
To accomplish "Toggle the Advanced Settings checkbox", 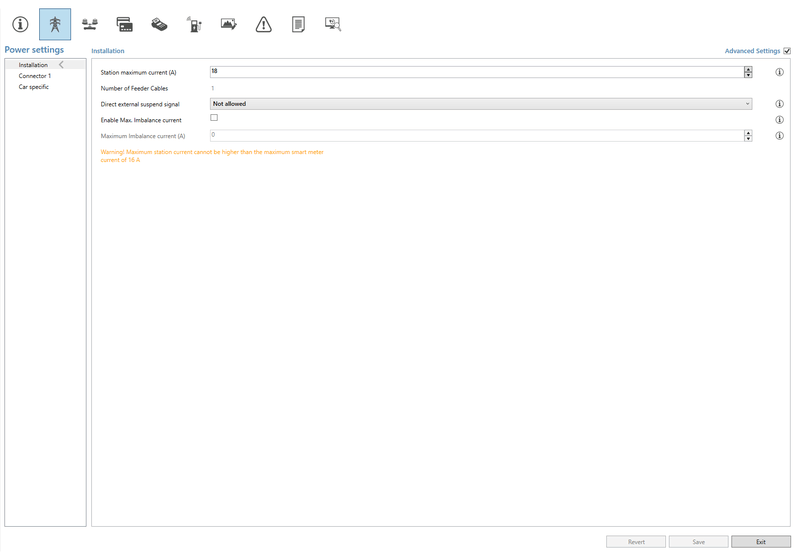I will (787, 51).
